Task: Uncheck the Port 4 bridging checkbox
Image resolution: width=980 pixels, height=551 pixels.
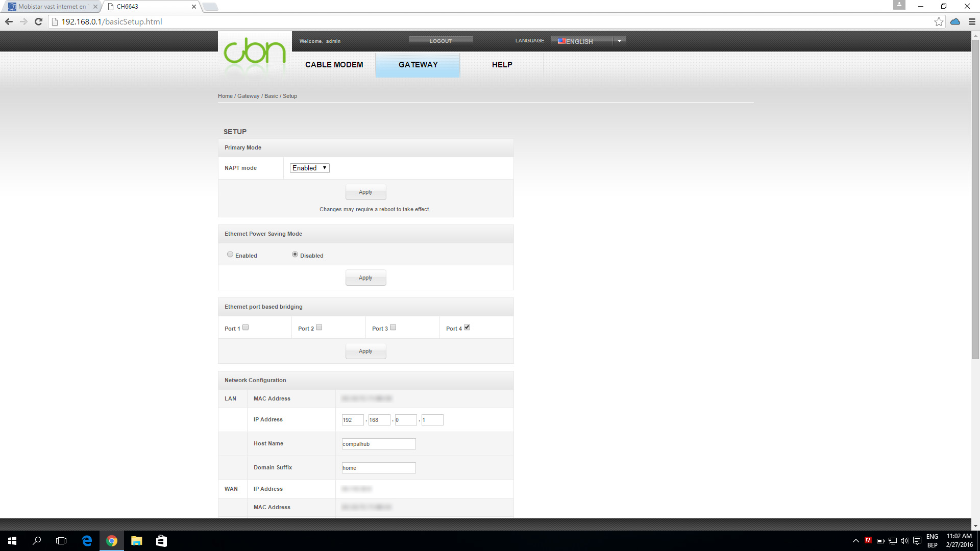Action: pos(467,328)
